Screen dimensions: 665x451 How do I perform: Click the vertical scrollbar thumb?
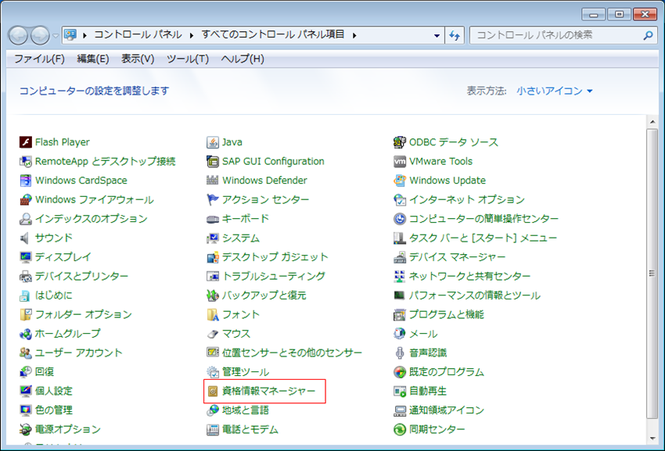652,274
